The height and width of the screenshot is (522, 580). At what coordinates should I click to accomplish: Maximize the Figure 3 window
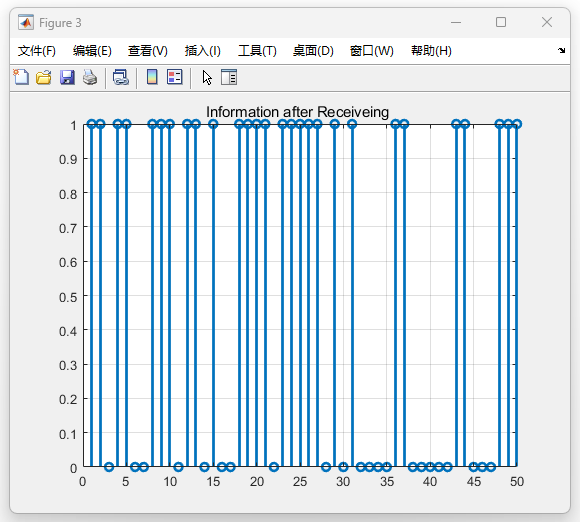point(501,22)
